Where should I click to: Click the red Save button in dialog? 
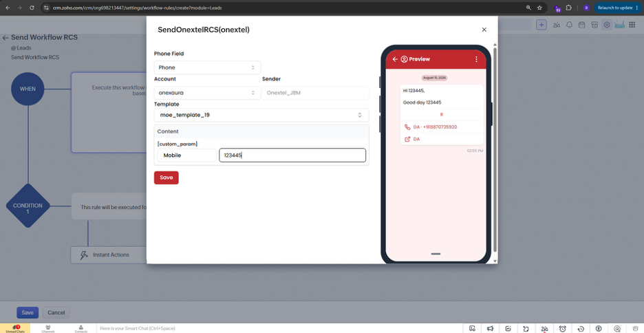coord(167,178)
